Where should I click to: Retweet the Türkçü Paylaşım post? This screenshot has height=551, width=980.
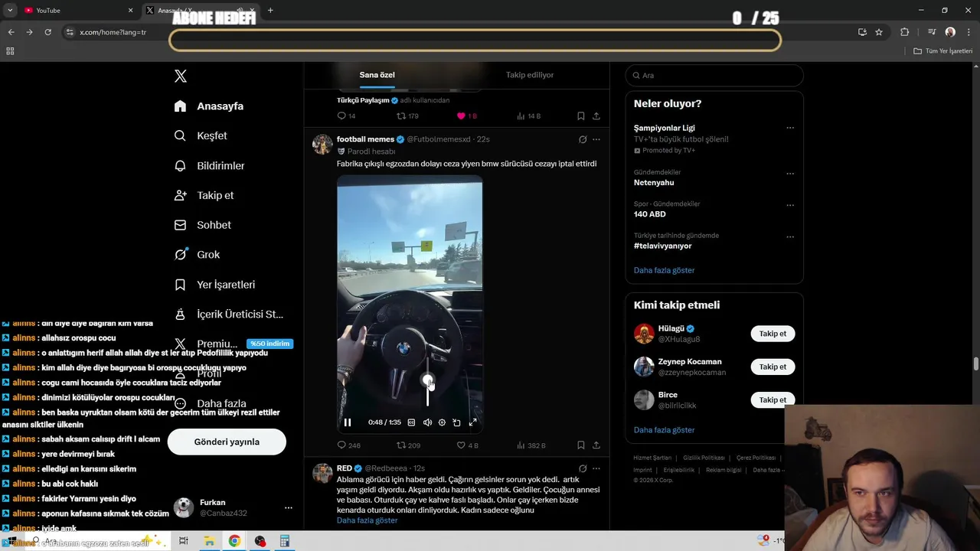point(407,116)
